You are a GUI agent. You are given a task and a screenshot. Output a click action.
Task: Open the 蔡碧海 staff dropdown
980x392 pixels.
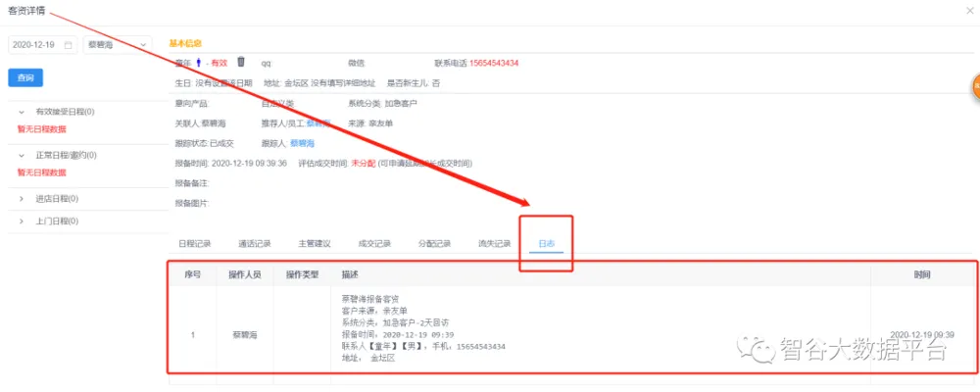tap(118, 45)
